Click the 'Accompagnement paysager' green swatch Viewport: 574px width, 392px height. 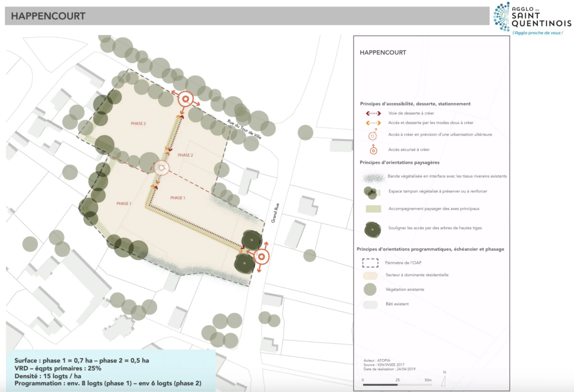coord(373,209)
